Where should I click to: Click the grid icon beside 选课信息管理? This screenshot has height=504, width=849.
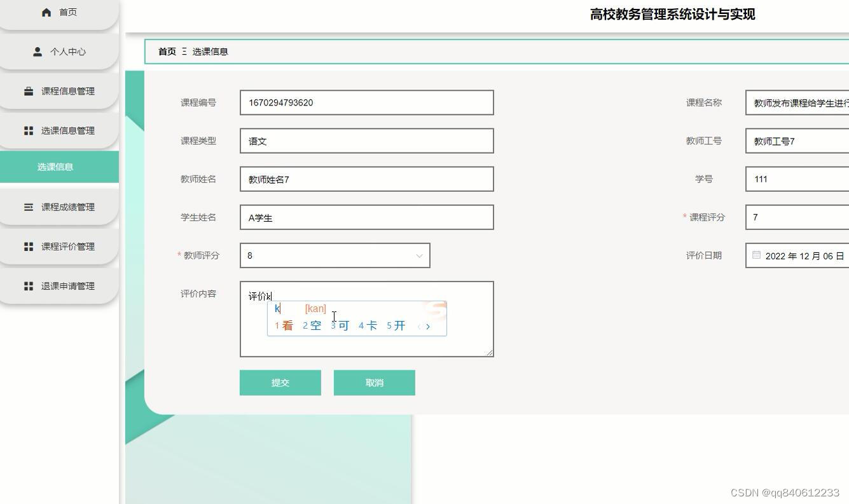[x=29, y=130]
